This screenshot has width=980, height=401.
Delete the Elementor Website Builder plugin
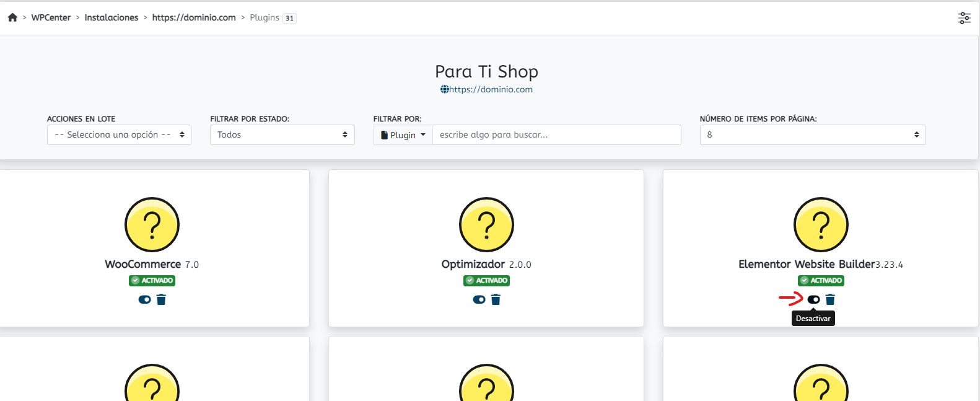pyautogui.click(x=830, y=299)
